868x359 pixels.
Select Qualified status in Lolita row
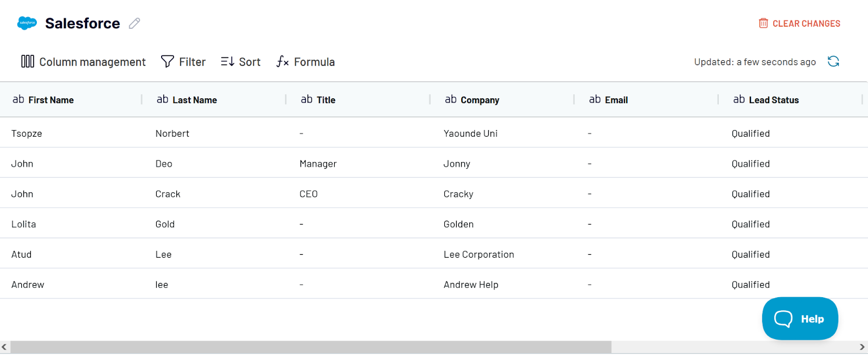click(750, 224)
